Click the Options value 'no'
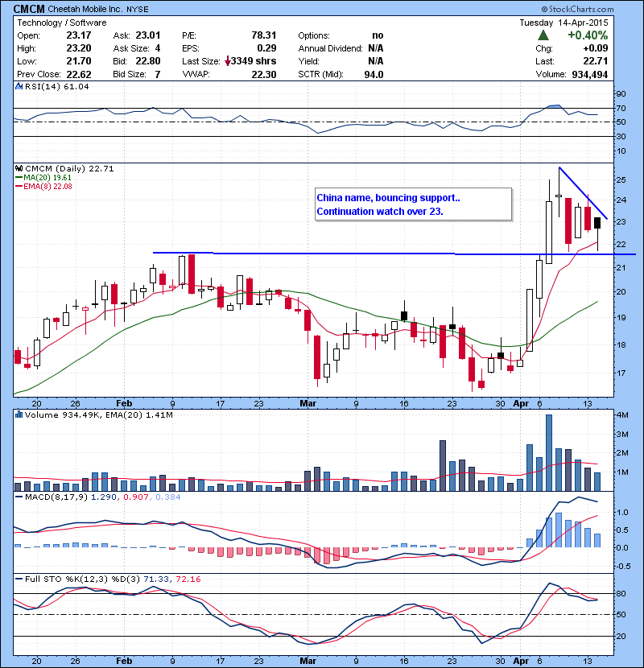Screen dimensions: 644x668 pyautogui.click(x=378, y=35)
